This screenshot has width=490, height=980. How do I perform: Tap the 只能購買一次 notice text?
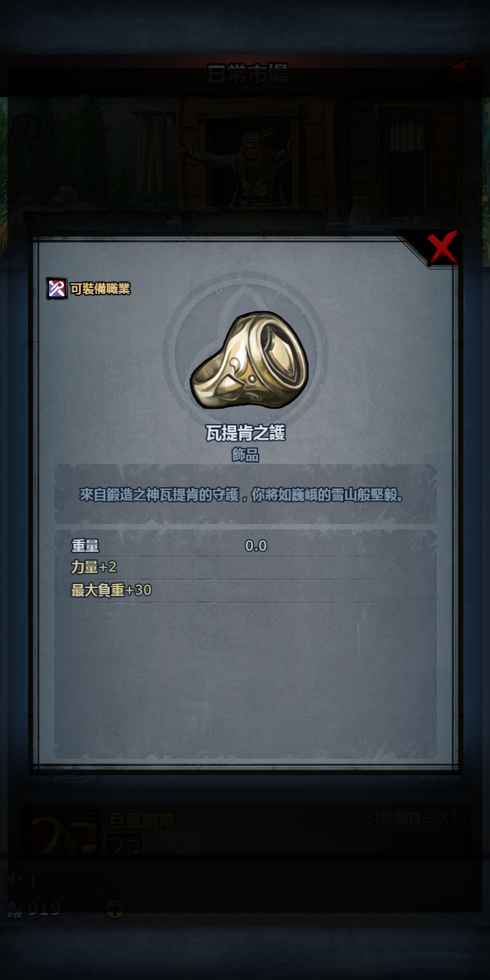point(414,817)
